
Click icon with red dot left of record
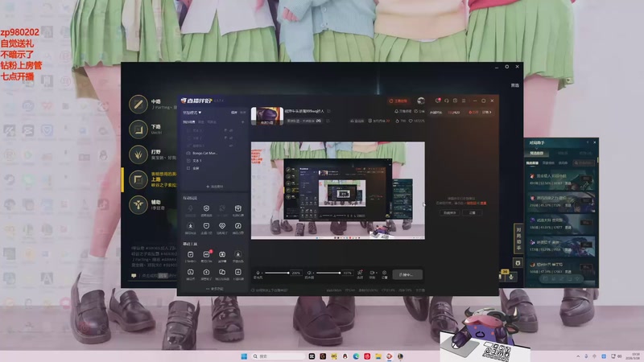point(360,273)
